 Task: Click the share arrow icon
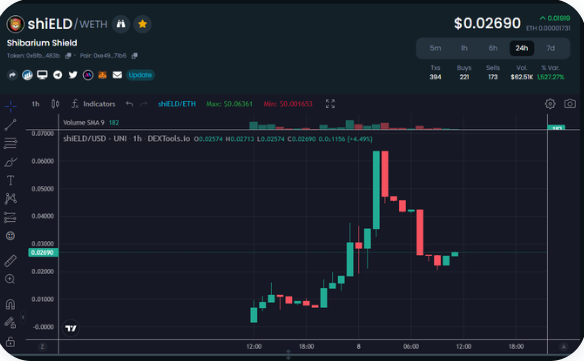point(12,75)
